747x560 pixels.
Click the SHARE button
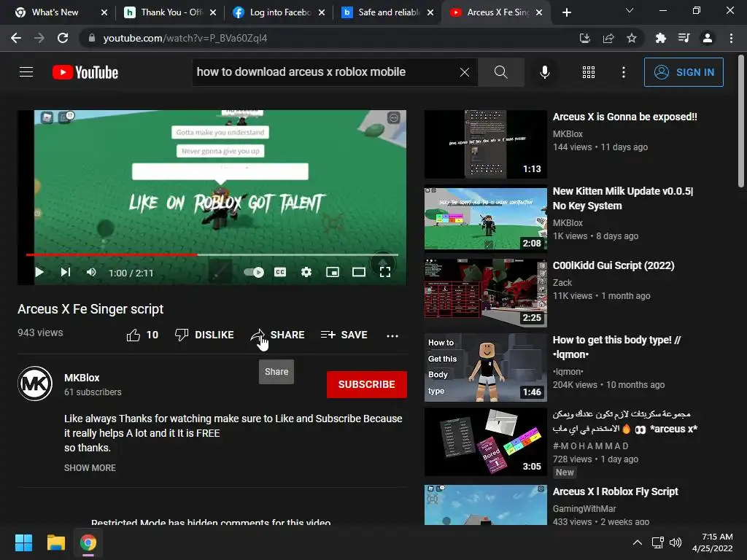[x=278, y=335]
